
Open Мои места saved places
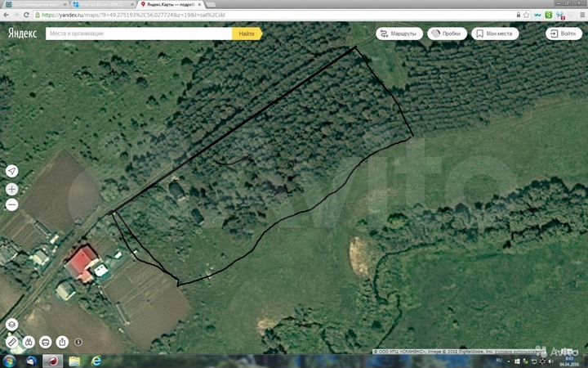coord(494,34)
